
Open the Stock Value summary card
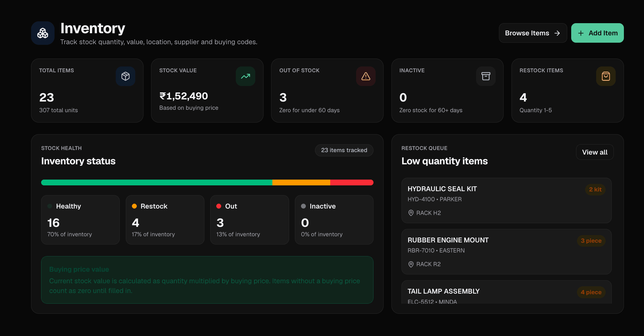point(207,91)
